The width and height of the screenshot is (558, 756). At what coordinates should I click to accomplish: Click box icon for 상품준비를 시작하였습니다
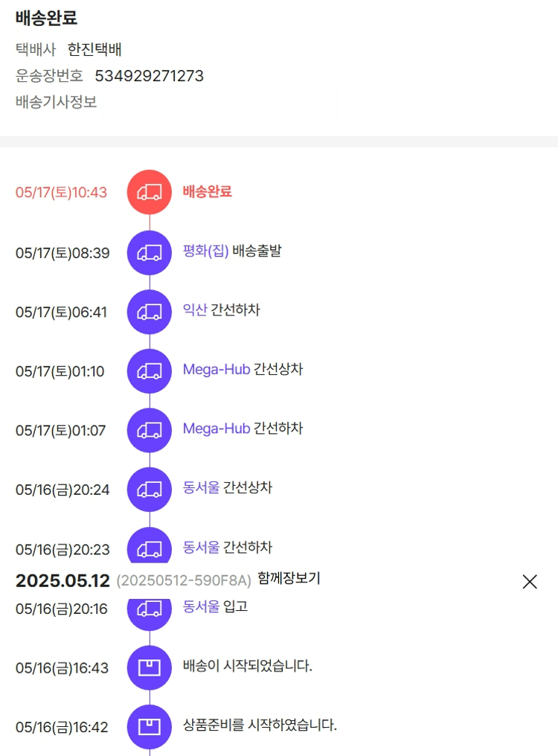(150, 726)
